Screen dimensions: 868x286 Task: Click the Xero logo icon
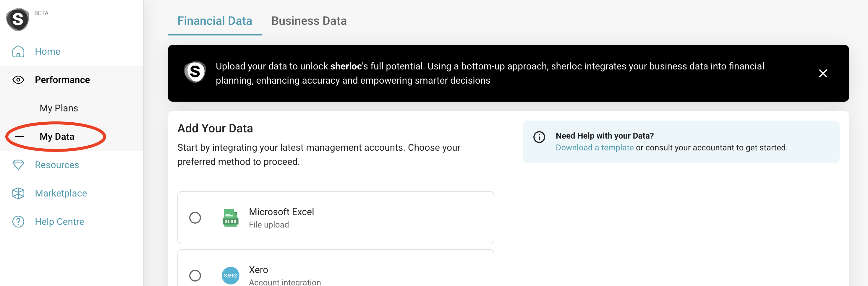231,275
